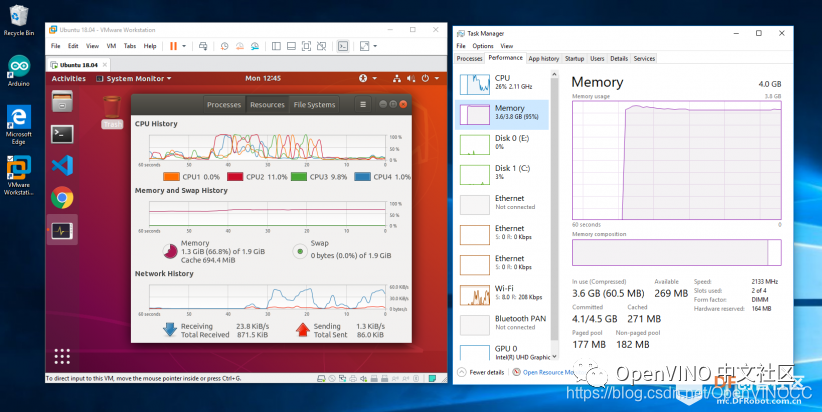
Task: Switch to Processes tab in Task Manager
Action: click(x=469, y=59)
